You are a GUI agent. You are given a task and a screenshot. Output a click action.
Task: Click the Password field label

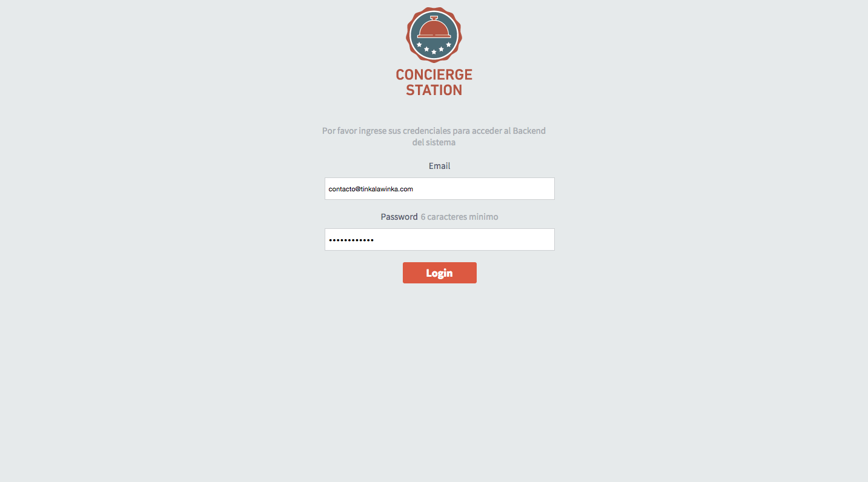point(399,217)
